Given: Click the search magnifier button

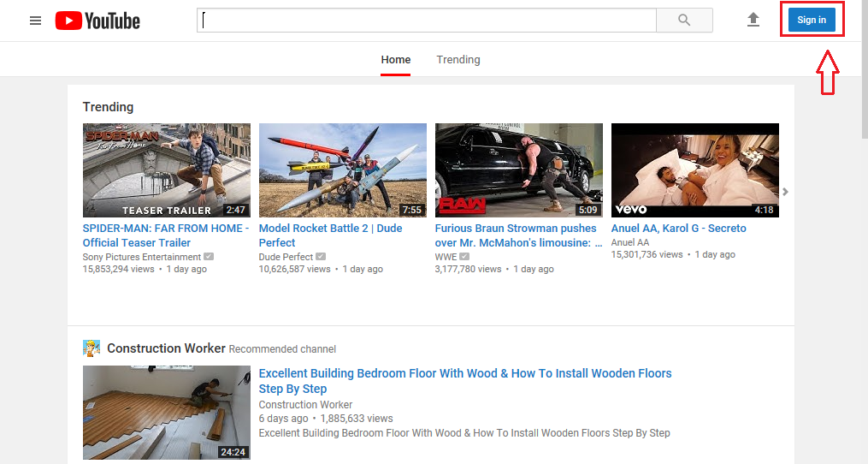Looking at the screenshot, I should (x=684, y=21).
